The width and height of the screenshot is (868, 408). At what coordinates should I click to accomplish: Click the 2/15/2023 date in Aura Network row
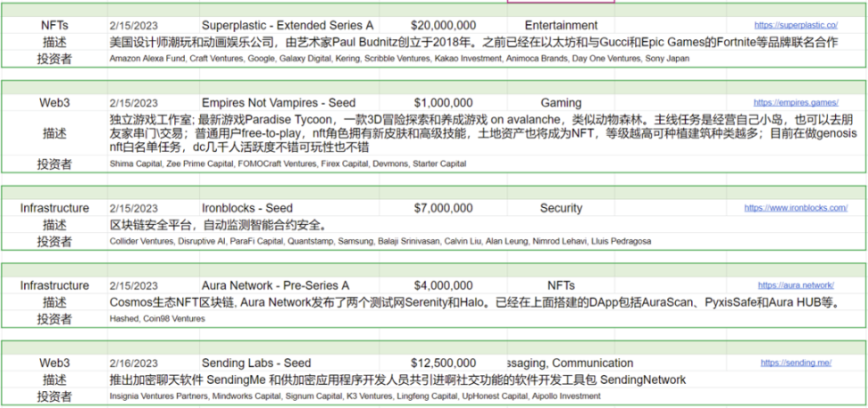pos(133,286)
